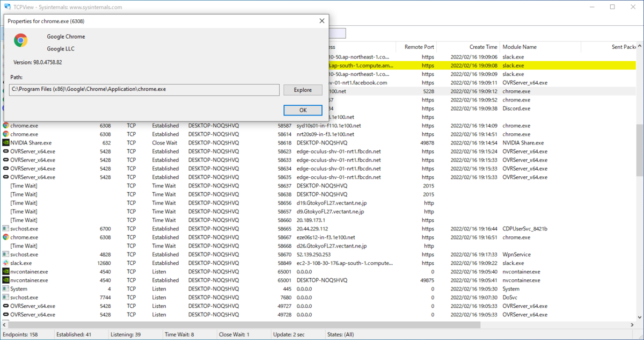This screenshot has height=340, width=644.
Task: Click 'Time Wait: 8' in the status bar
Action: pos(180,335)
